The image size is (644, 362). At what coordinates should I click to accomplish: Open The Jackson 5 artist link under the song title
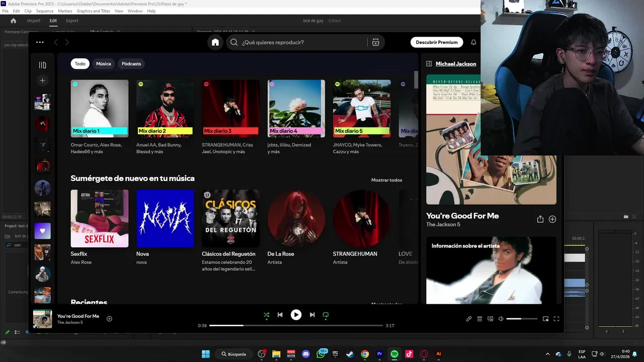point(443,224)
